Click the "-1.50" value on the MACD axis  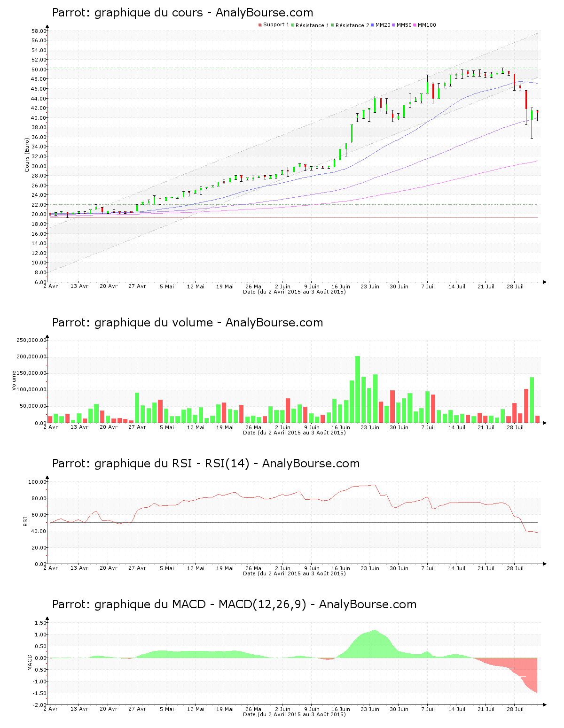pos(39,693)
